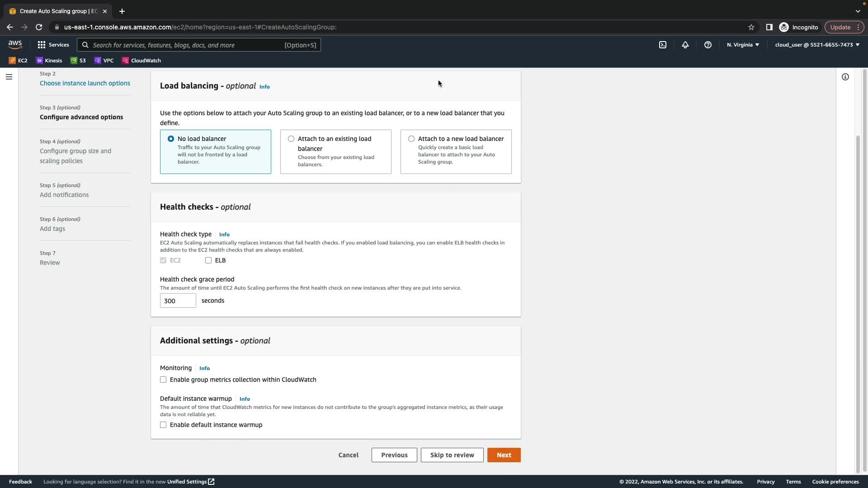Go to the AWS logo home

(x=15, y=44)
